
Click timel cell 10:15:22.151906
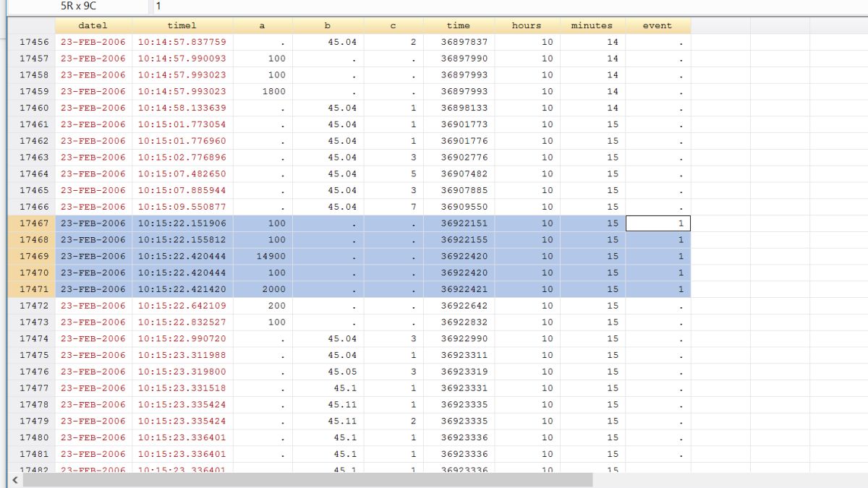182,223
